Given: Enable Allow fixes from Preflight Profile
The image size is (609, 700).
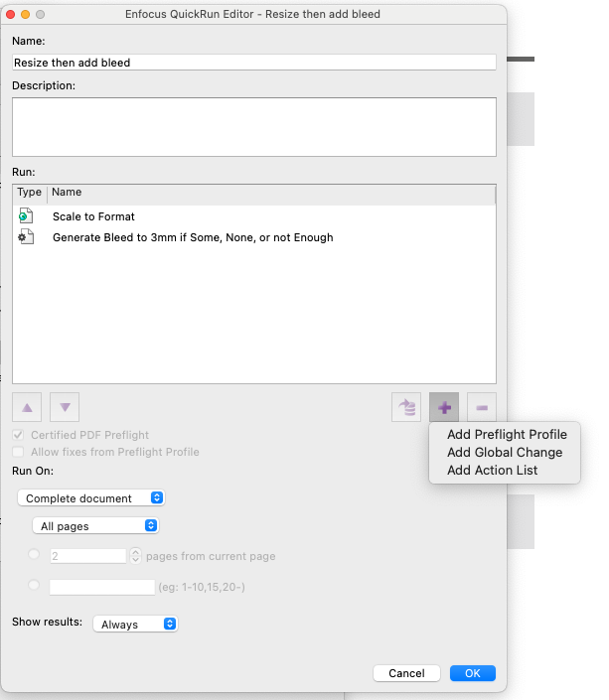Looking at the screenshot, I should (18, 452).
